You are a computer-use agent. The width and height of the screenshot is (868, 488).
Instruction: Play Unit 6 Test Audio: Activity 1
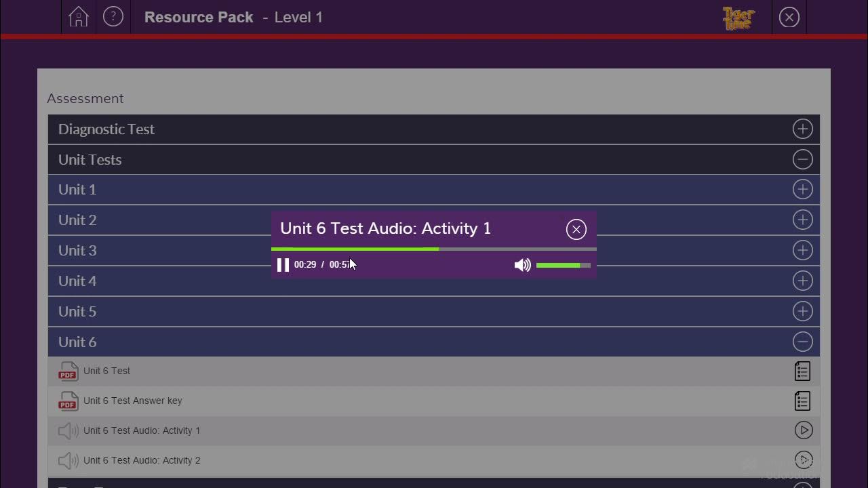803,430
